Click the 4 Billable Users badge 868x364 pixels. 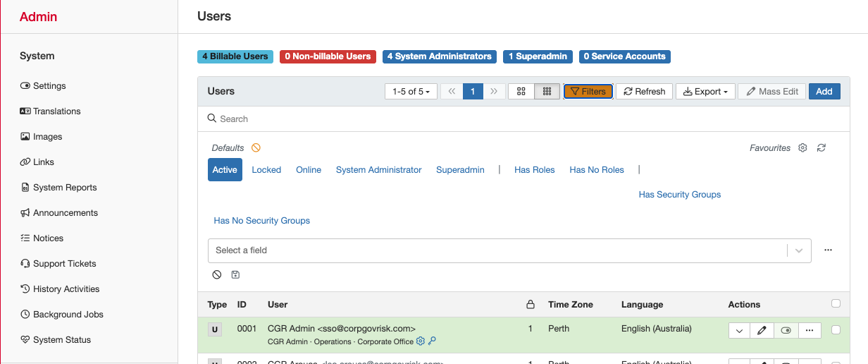click(235, 56)
